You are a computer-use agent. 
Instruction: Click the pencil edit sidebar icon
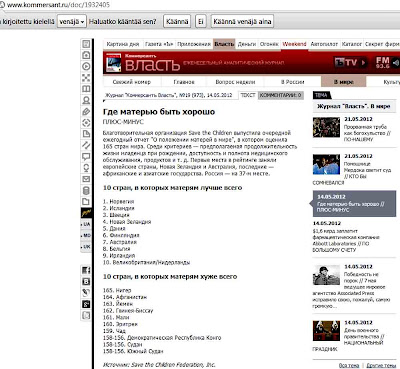pos(86,112)
